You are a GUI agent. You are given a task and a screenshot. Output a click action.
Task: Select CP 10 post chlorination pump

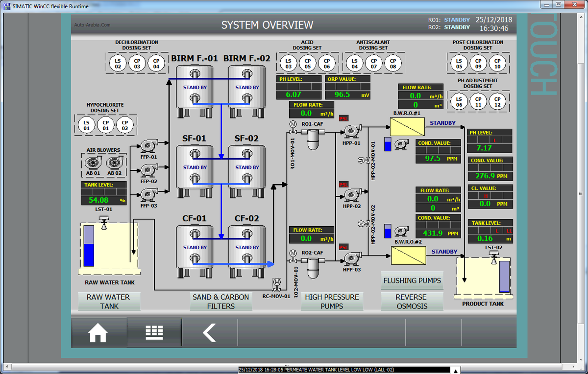click(x=497, y=63)
